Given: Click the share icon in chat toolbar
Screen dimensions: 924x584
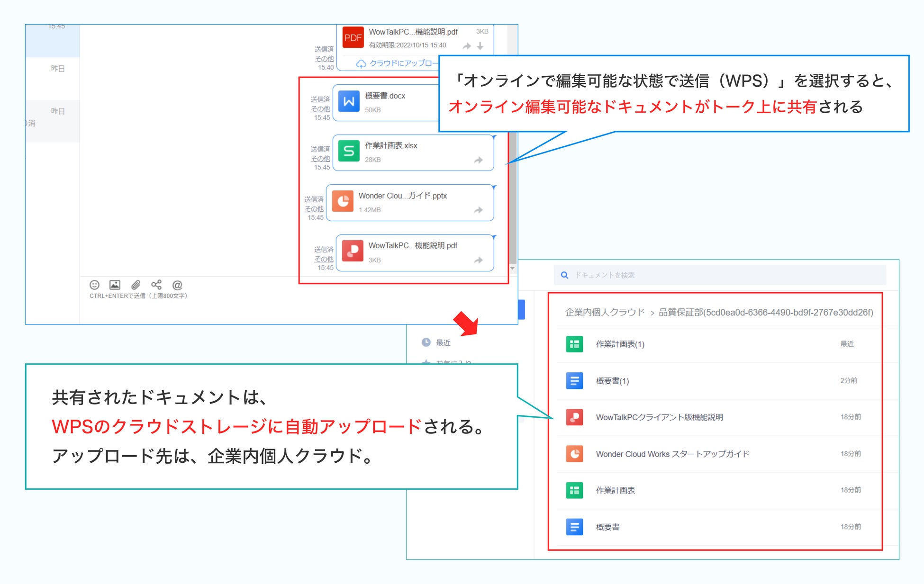Looking at the screenshot, I should [156, 285].
